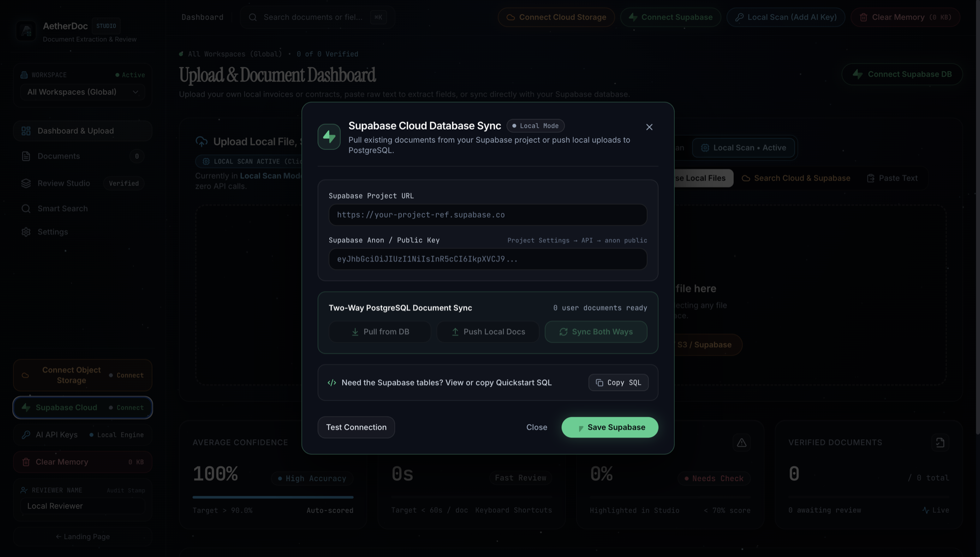Click the LOCAL SCAN ACTIVE badge
The height and width of the screenshot is (557, 980).
(249, 161)
